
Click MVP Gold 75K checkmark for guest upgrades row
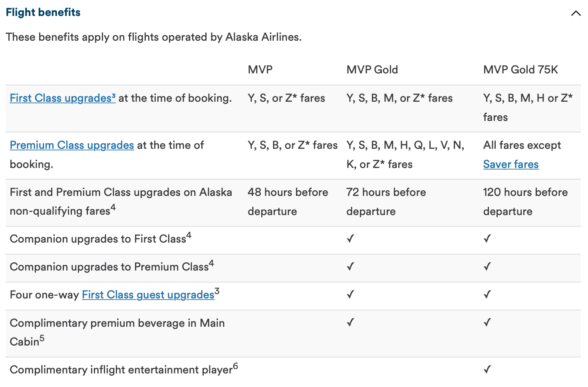[x=487, y=295]
